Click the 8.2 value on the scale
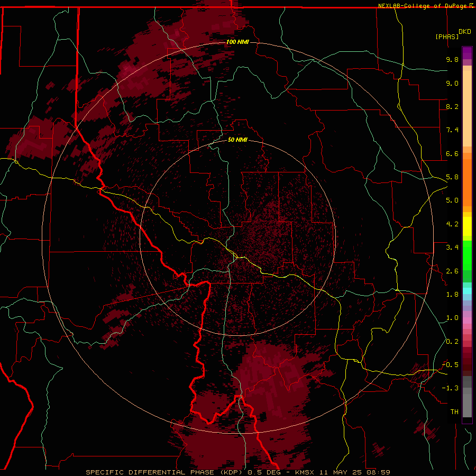This screenshot has width=476, height=476. point(452,106)
